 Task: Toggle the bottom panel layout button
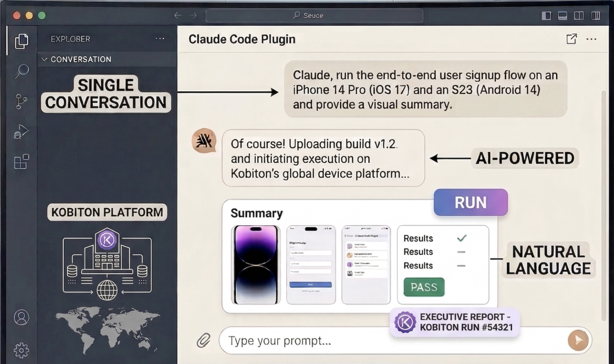pos(562,16)
